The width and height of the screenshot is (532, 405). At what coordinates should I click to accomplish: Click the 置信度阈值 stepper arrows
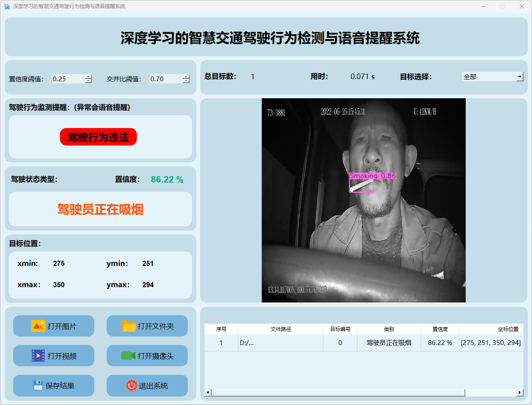(x=88, y=79)
